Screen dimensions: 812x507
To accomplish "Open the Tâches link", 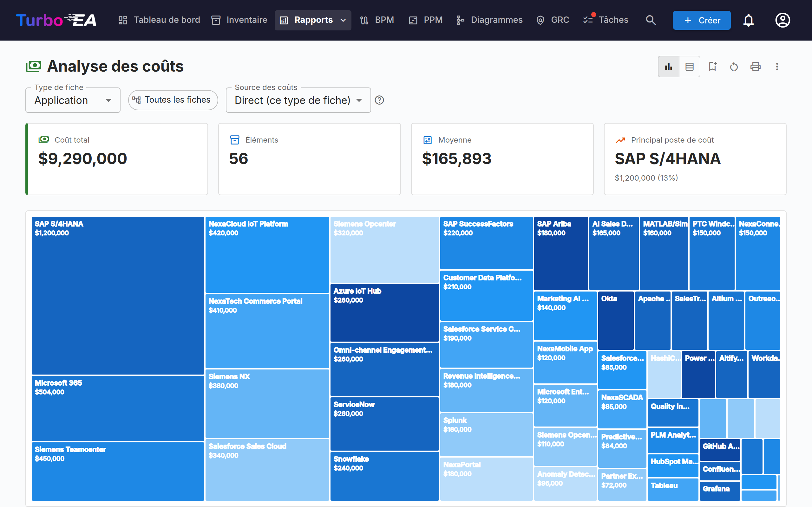I will point(605,20).
